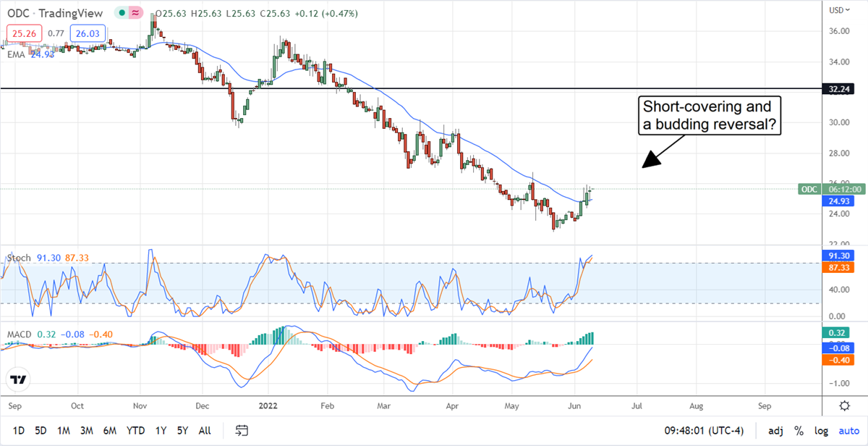Toggle the adj price adjustment option
Image resolution: width=868 pixels, height=446 pixels.
click(775, 431)
